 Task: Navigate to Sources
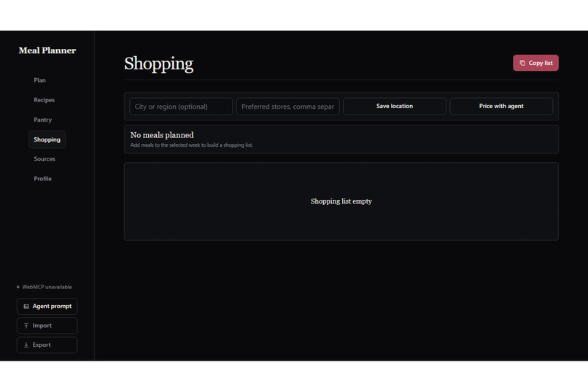45,159
